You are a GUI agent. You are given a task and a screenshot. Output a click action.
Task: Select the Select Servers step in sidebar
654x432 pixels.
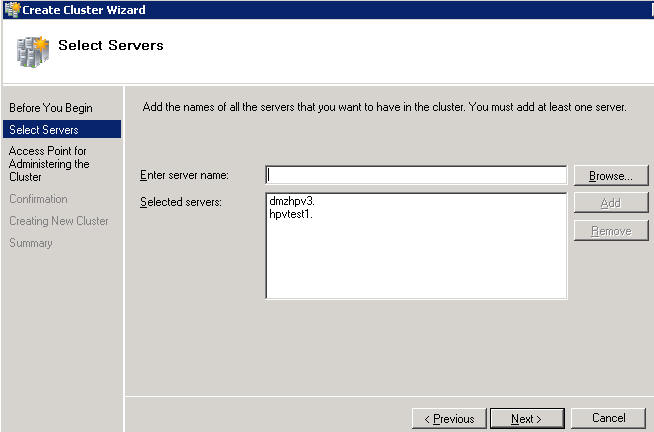coord(62,130)
